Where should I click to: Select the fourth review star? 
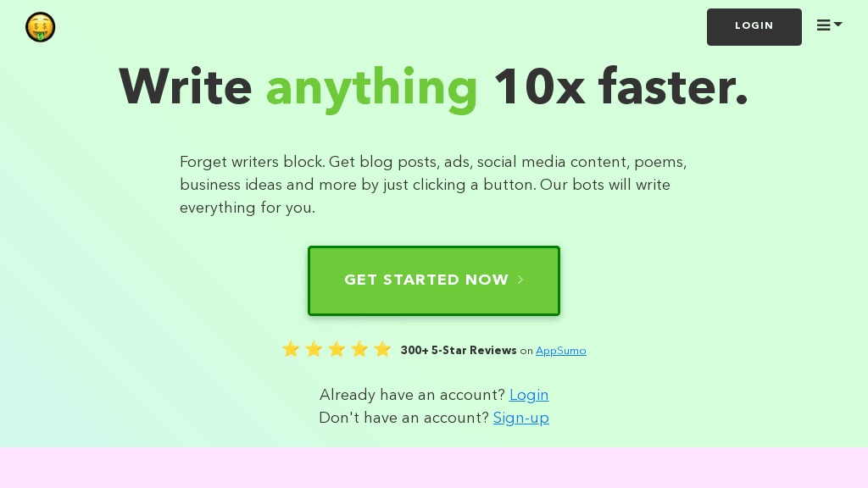point(359,350)
